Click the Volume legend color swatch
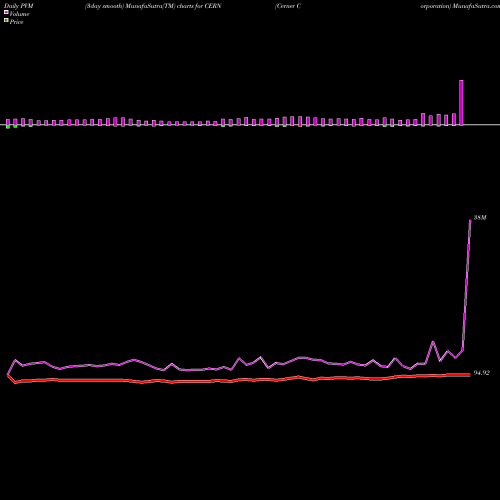Screen dimensions: 500x500 click(x=6, y=12)
